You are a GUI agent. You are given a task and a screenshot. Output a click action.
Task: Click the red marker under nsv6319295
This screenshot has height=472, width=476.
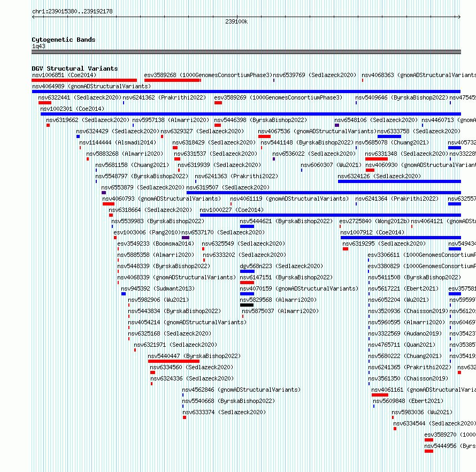346,249
